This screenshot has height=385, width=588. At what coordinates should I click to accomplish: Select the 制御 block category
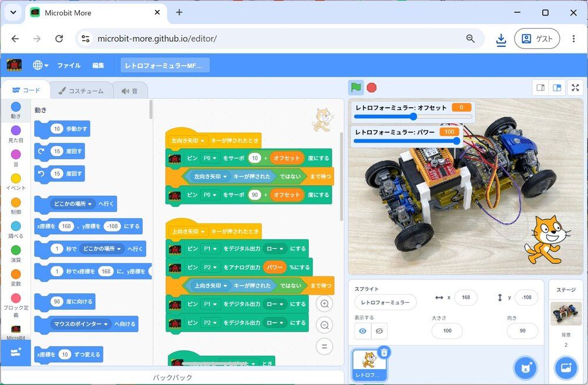point(16,206)
